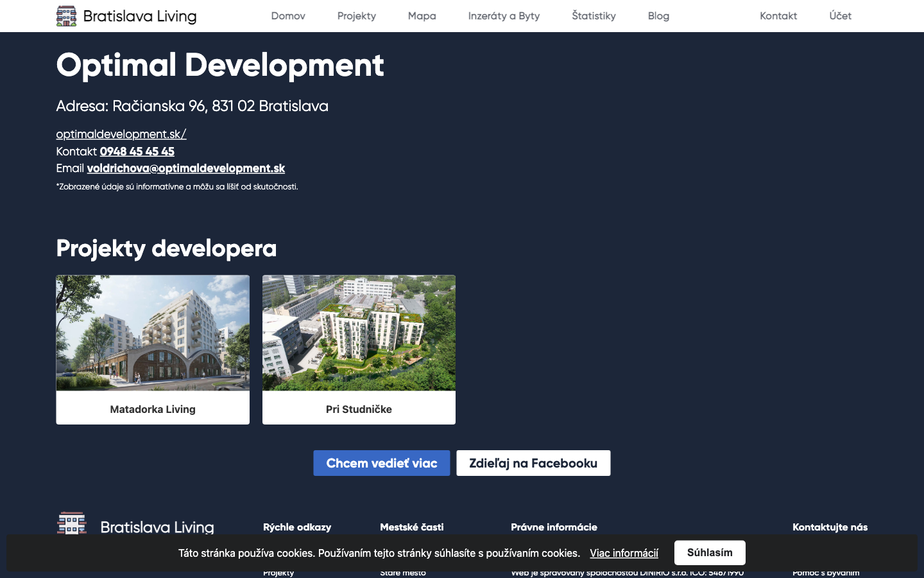This screenshot has width=924, height=578.
Task: Open the Účet account menu item
Action: pos(841,16)
